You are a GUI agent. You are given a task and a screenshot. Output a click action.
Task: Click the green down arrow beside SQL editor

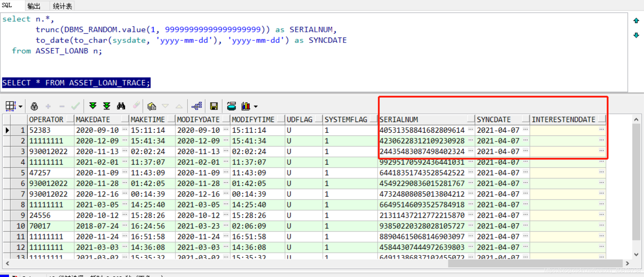coord(636,35)
